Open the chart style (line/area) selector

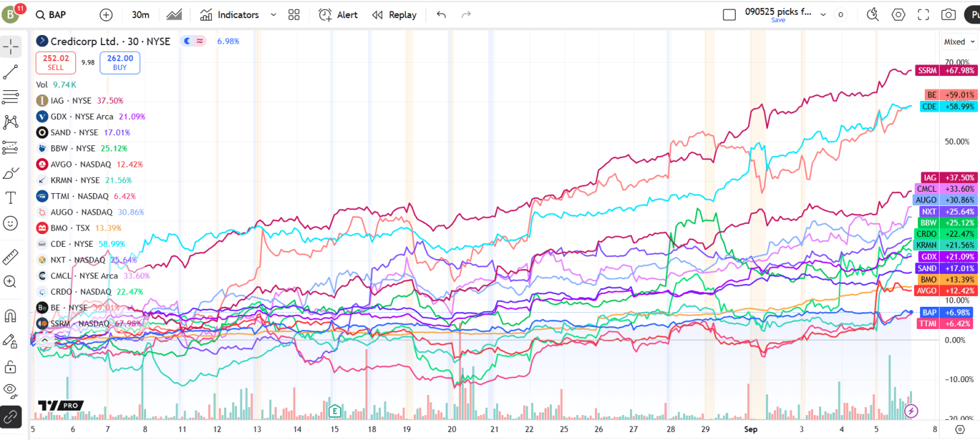pyautogui.click(x=174, y=15)
